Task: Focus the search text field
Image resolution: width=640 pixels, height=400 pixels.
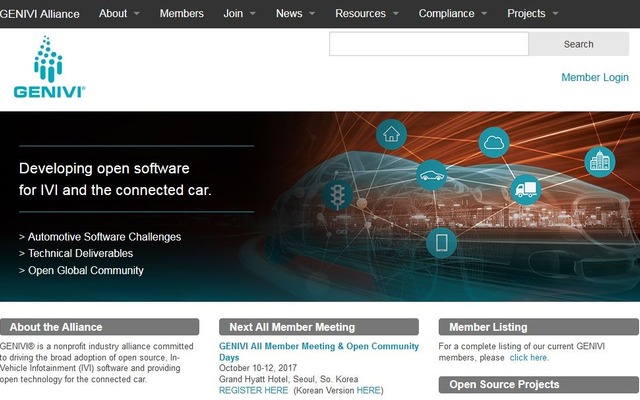Action: pos(429,44)
